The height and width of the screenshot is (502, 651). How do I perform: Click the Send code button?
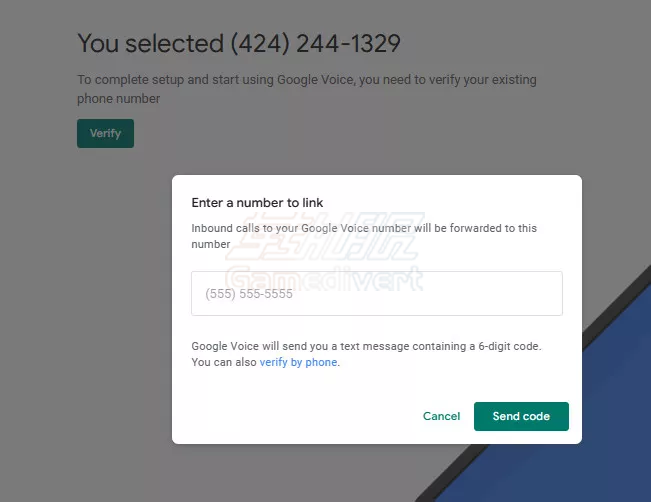click(x=521, y=416)
